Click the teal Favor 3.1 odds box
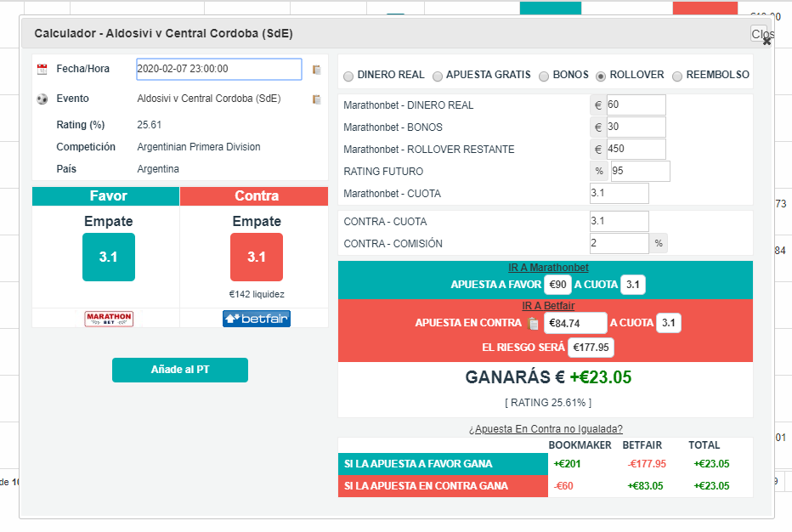Image resolution: width=792 pixels, height=532 pixels. (109, 258)
